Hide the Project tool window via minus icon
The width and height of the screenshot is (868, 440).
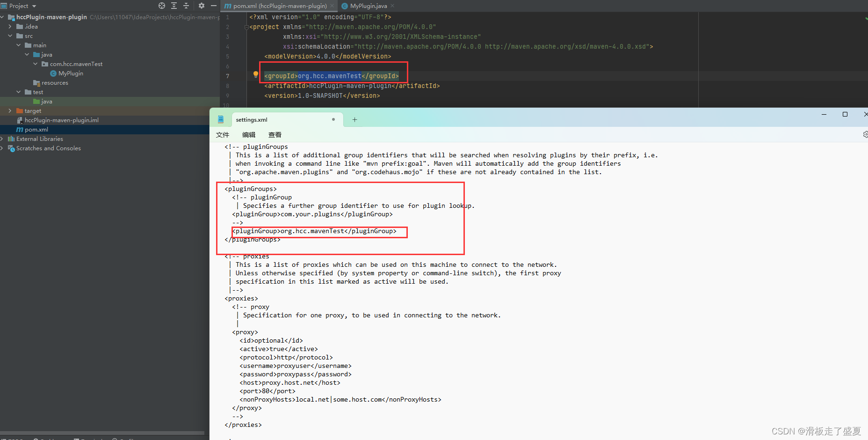coord(214,6)
